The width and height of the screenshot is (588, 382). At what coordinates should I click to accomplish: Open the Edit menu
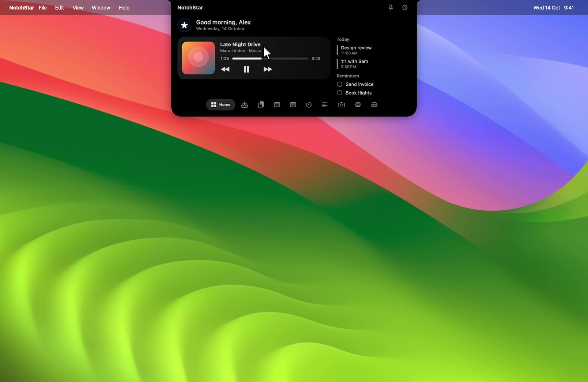point(59,8)
